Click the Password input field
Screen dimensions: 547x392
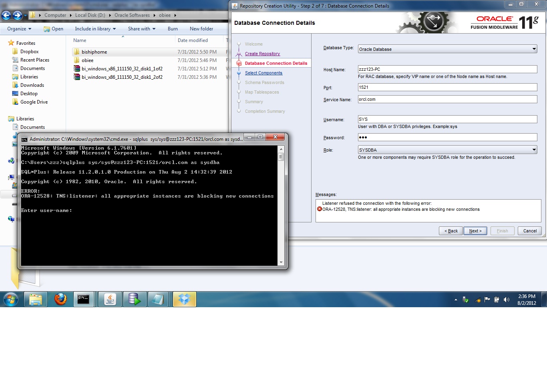(447, 137)
